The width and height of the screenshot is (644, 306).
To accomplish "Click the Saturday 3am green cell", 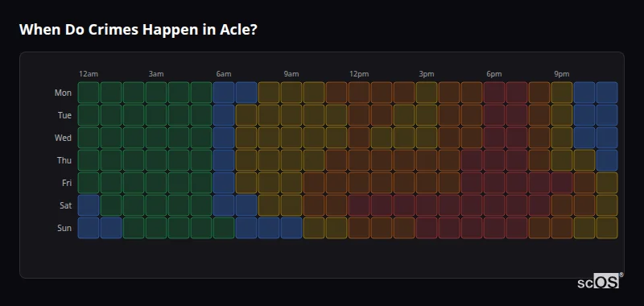I will 156,205.
